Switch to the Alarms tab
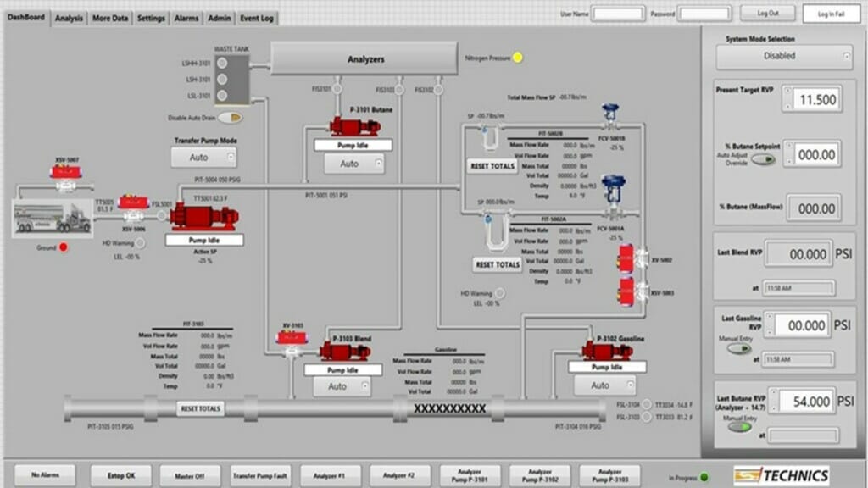This screenshot has height=488, width=868. 186,18
